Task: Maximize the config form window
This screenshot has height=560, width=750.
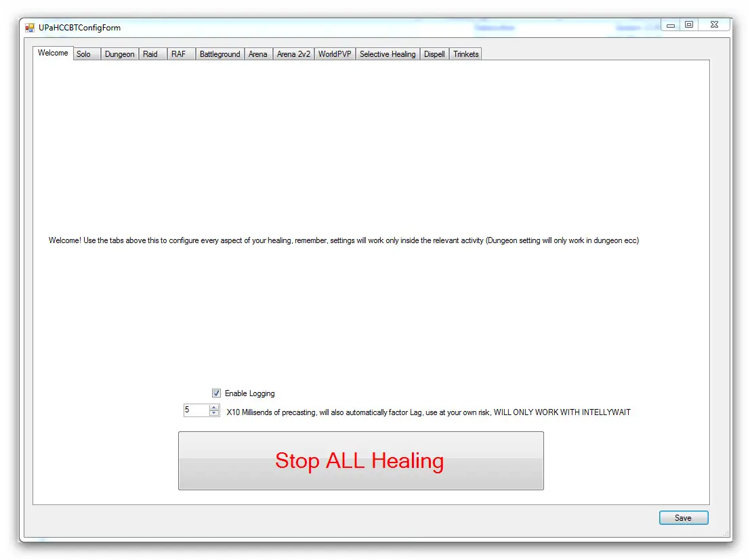Action: tap(689, 25)
